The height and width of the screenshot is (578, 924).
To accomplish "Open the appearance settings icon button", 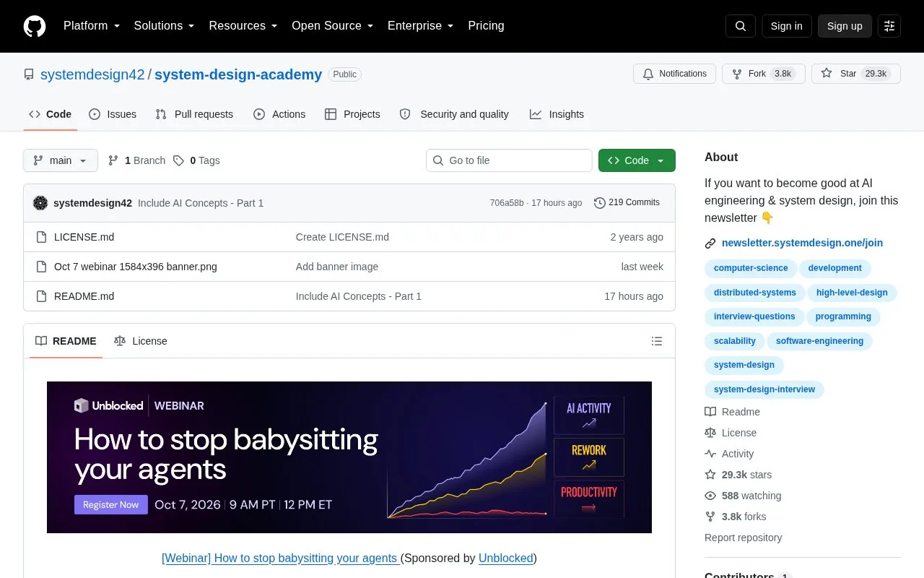I will tap(889, 26).
